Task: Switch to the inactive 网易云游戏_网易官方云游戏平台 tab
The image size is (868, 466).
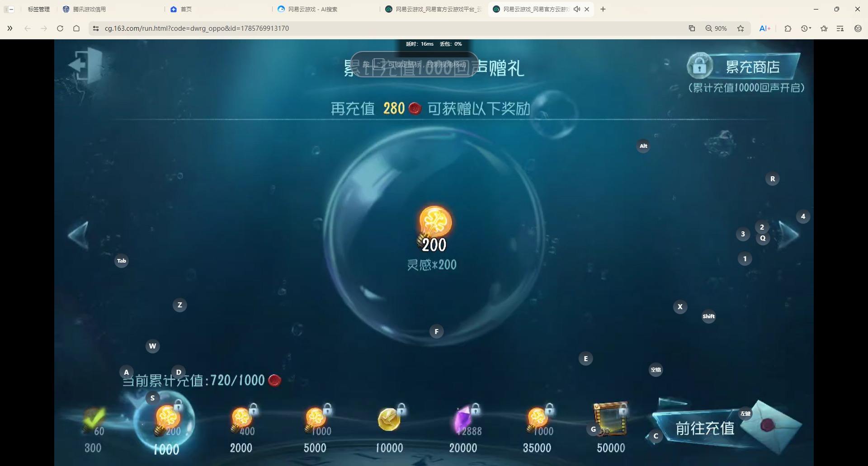Action: tap(434, 9)
